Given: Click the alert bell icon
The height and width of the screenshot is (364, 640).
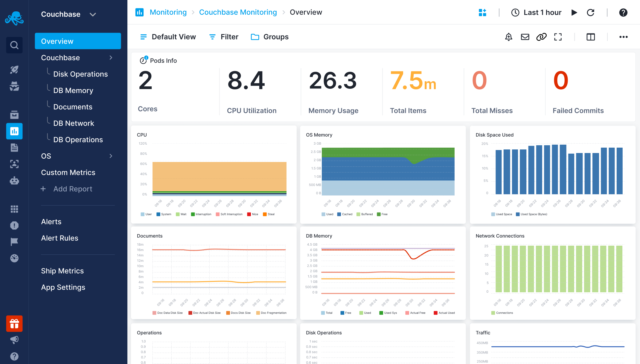Looking at the screenshot, I should (x=509, y=37).
